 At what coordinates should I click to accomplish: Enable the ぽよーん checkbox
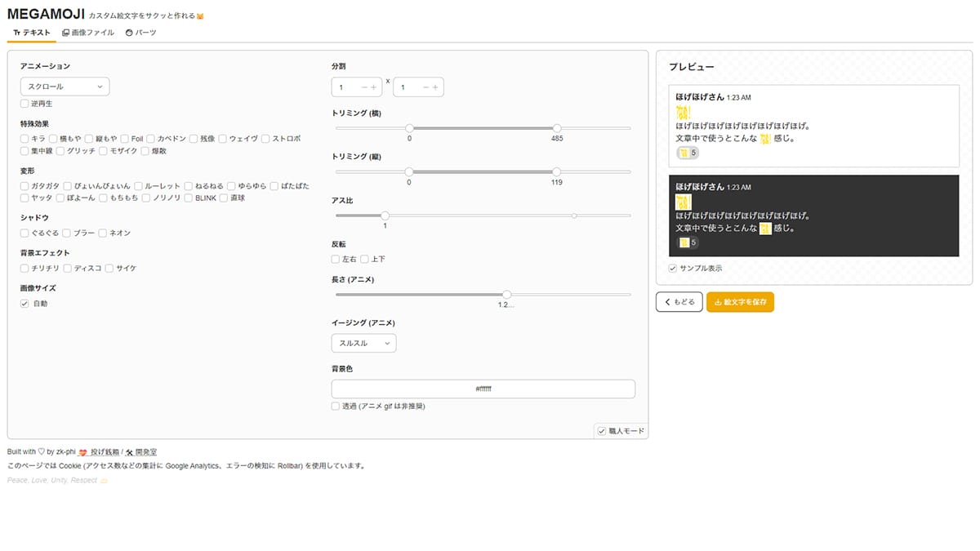click(60, 198)
